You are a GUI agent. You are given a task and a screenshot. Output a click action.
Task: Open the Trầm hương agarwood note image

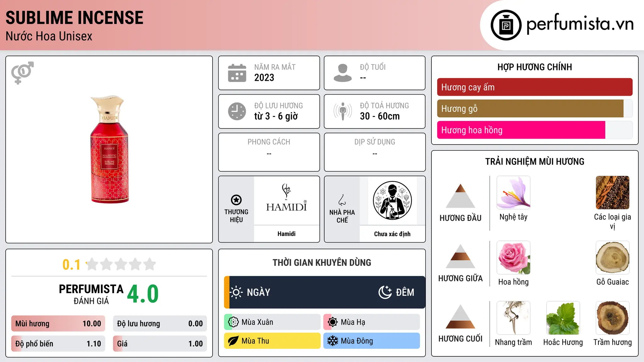tap(613, 318)
